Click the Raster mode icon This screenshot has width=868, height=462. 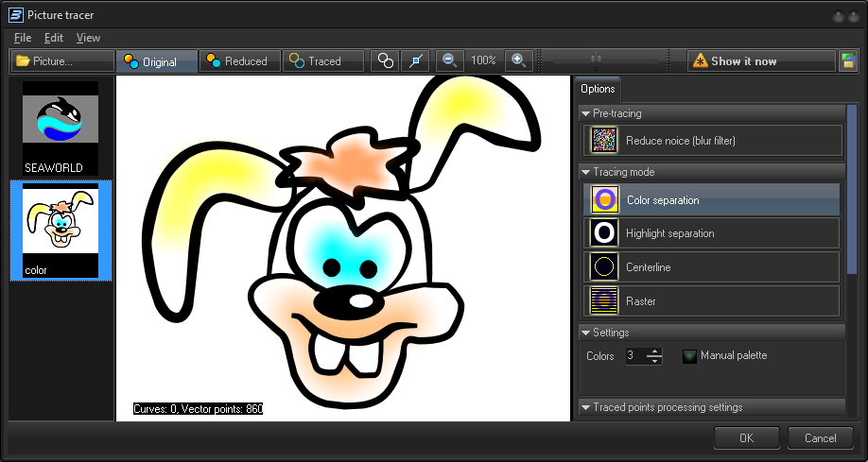604,301
